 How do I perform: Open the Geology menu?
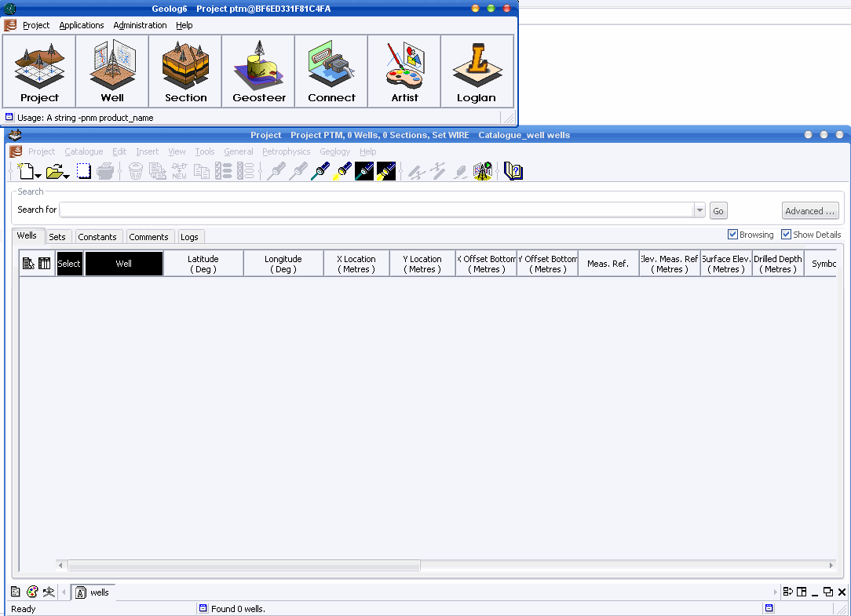point(335,151)
